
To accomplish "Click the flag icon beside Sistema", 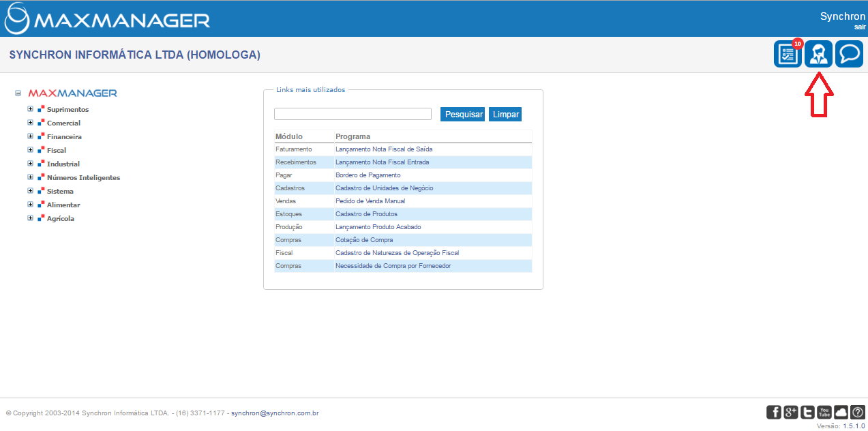I will click(41, 191).
